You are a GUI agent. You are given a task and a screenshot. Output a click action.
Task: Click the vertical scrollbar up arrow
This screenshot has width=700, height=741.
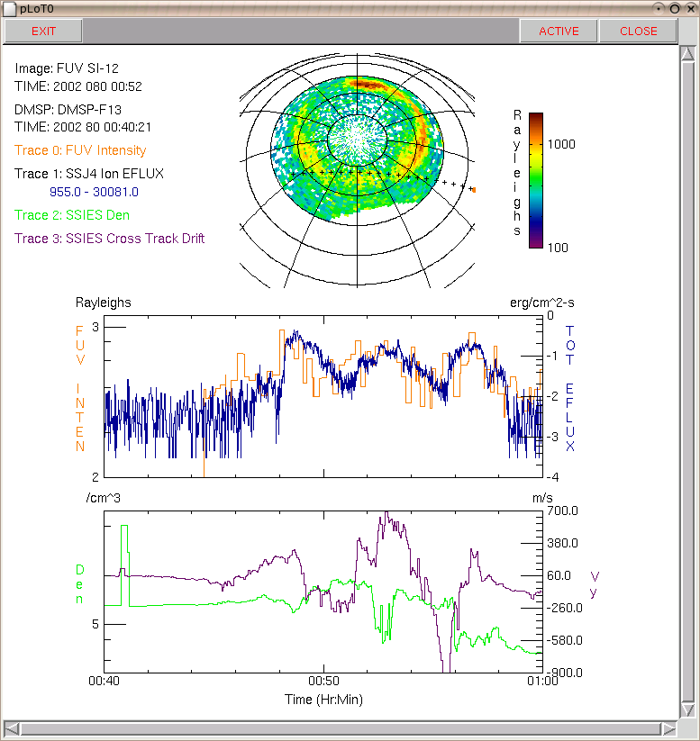687,53
